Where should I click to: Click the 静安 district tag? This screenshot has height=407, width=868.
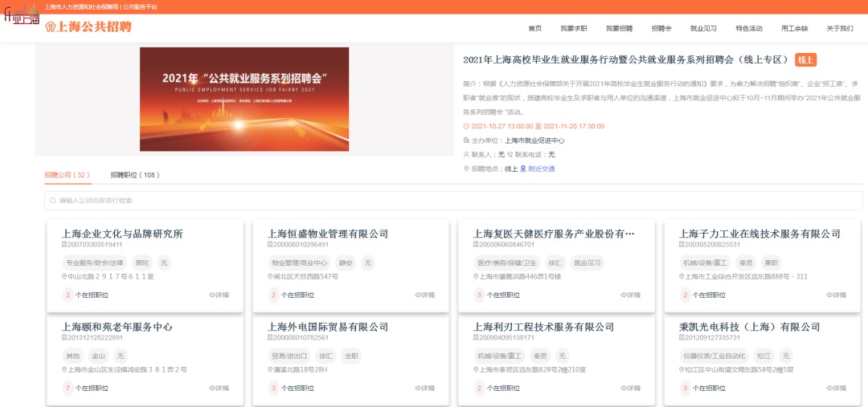(346, 263)
